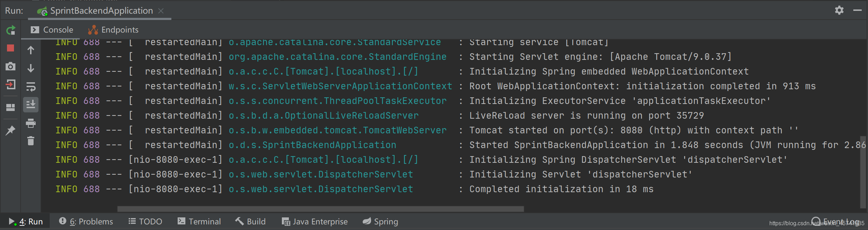
Task: Open run panel settings gear
Action: 839,10
